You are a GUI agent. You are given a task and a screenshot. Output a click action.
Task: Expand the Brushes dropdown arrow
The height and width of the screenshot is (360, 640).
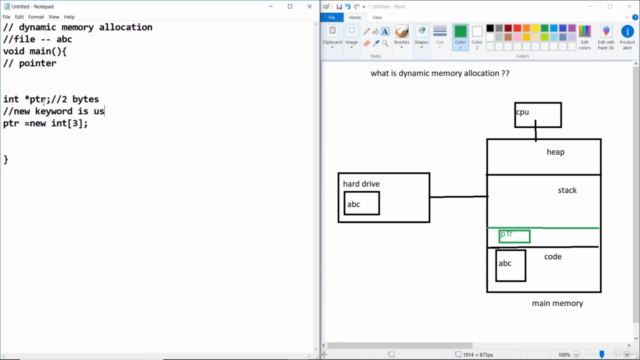tap(402, 47)
